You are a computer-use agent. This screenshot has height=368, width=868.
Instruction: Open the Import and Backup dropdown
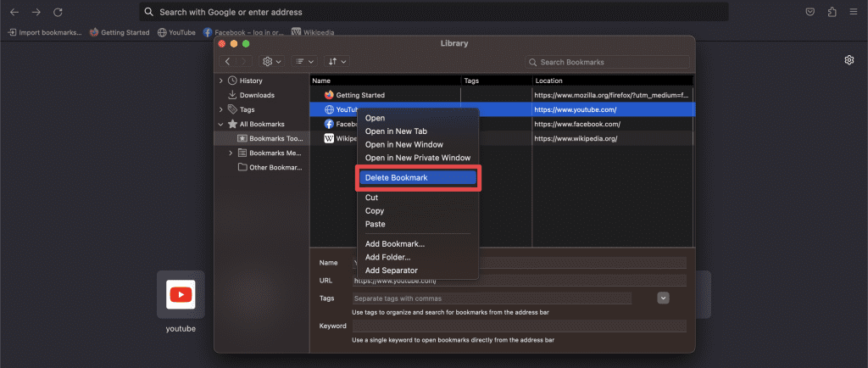click(337, 62)
